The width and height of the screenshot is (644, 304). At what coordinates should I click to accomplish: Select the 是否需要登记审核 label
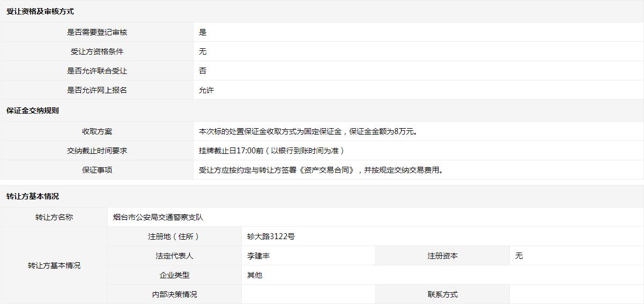(x=97, y=32)
